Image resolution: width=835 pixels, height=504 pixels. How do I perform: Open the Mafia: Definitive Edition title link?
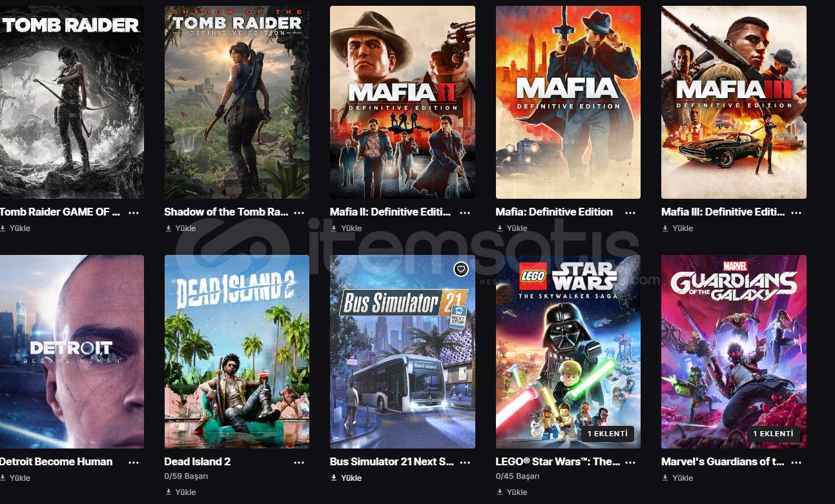coord(554,212)
